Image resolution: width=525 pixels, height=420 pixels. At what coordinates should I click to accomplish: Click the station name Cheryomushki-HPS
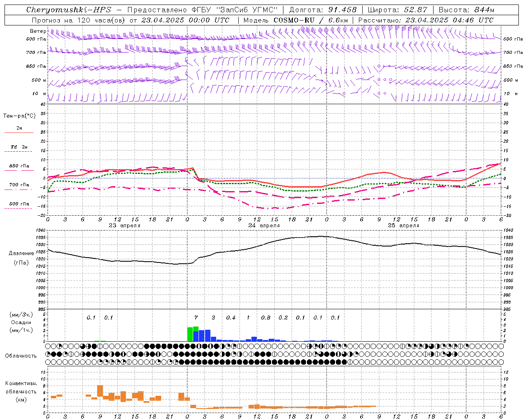(68, 10)
